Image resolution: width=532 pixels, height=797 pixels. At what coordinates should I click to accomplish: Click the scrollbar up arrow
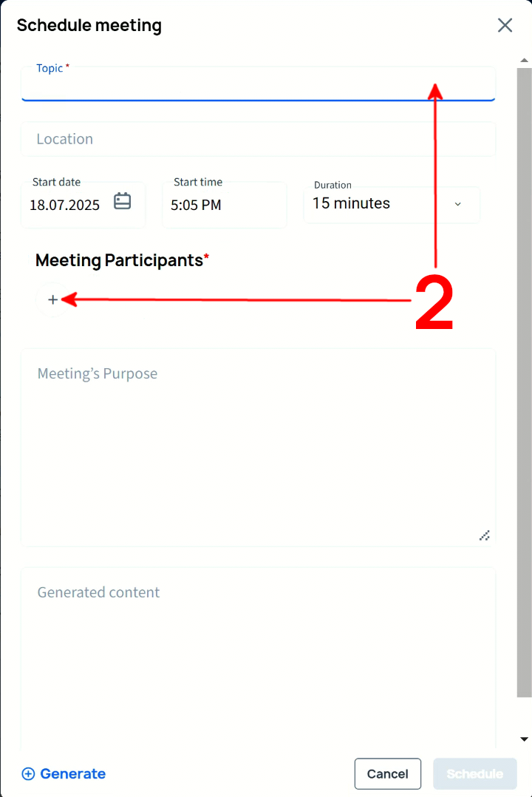coord(524,60)
